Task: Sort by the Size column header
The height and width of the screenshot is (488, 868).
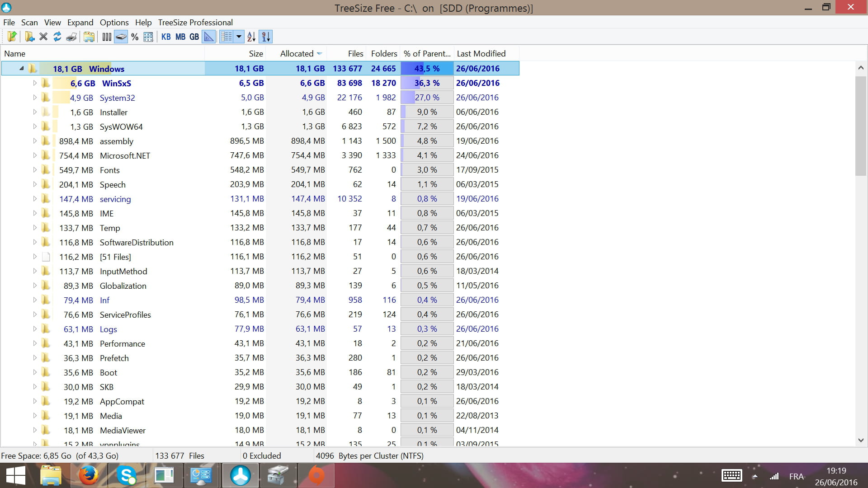Action: click(x=235, y=53)
